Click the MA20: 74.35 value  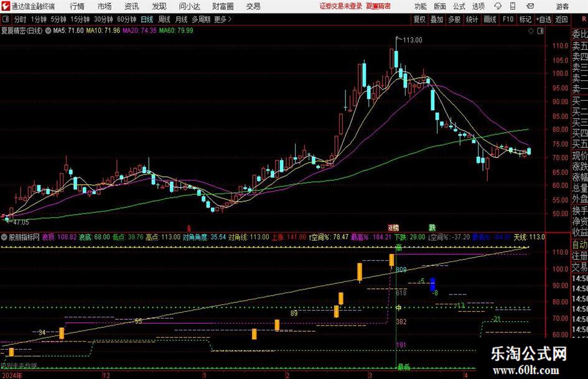[139, 30]
